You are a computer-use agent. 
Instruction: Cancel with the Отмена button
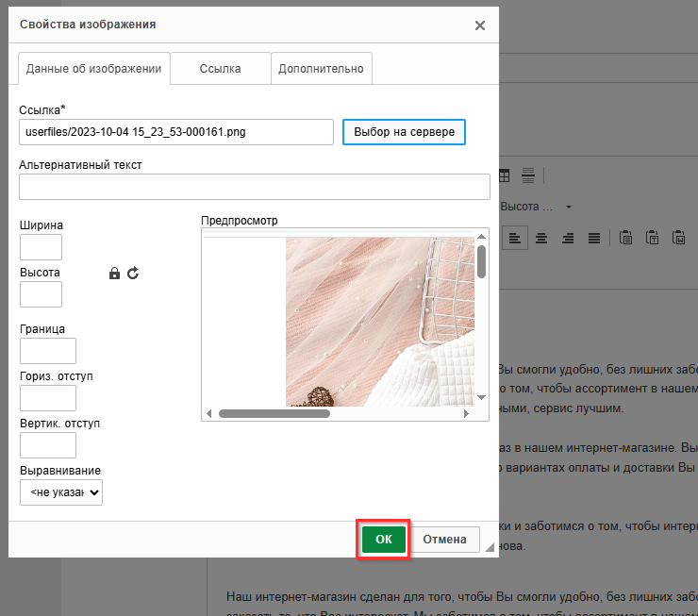[x=444, y=540]
